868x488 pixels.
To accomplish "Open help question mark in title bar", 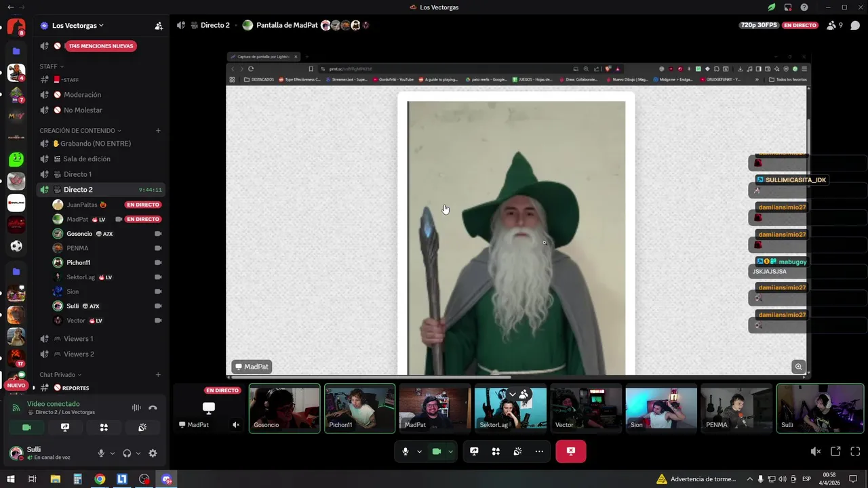I will [804, 7].
